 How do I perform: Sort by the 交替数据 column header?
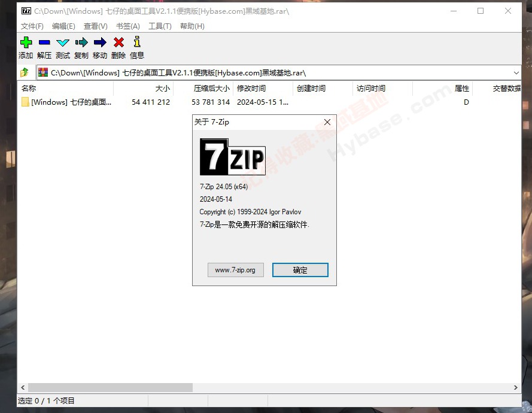pos(497,89)
